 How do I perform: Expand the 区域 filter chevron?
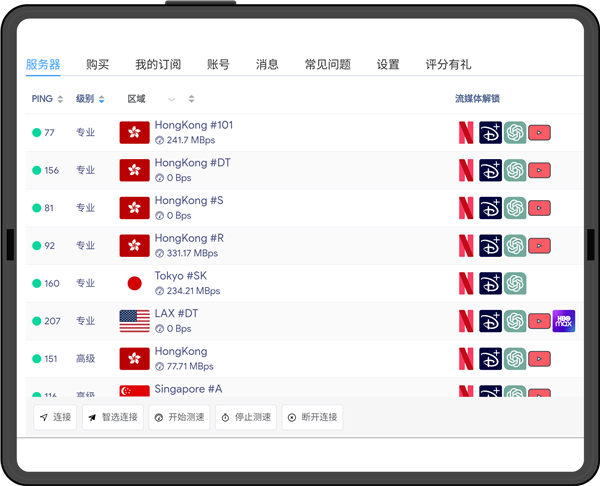[172, 99]
